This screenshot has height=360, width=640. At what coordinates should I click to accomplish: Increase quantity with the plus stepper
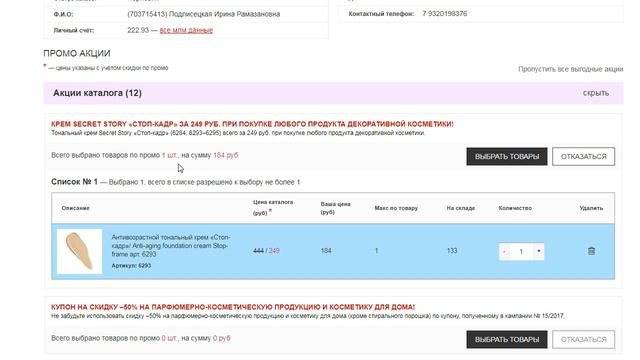(539, 251)
